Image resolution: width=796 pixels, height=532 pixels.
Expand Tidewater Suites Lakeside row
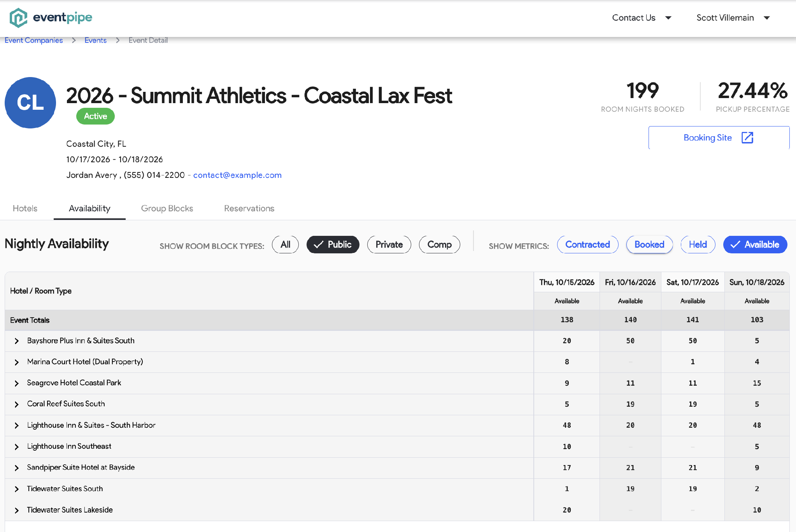pyautogui.click(x=17, y=510)
